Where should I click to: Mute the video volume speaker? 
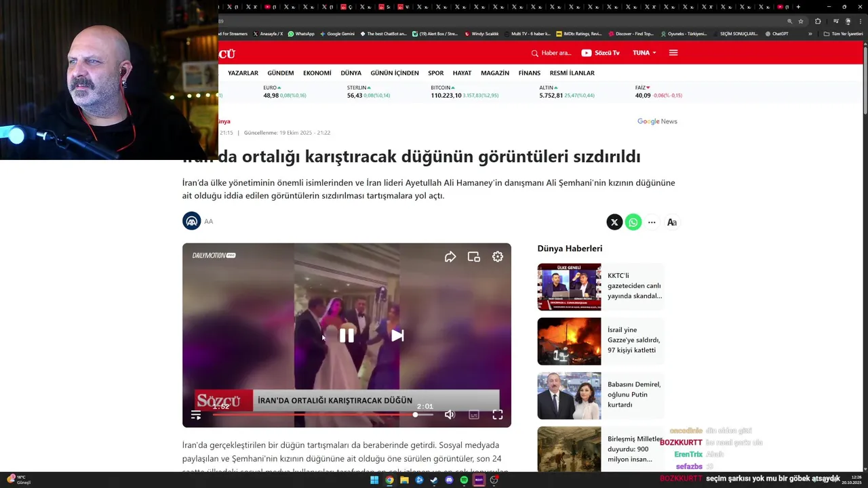[450, 414]
